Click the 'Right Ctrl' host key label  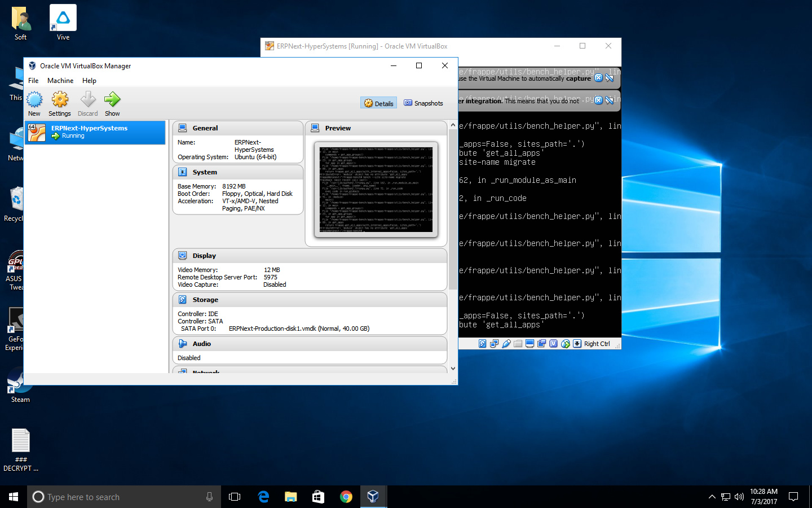(x=597, y=344)
